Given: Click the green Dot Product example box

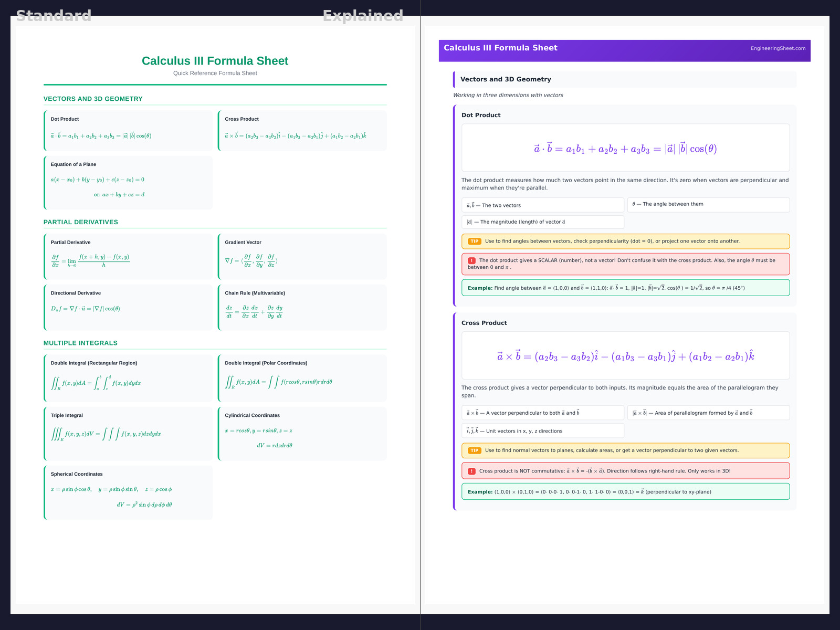Looking at the screenshot, I should [625, 288].
